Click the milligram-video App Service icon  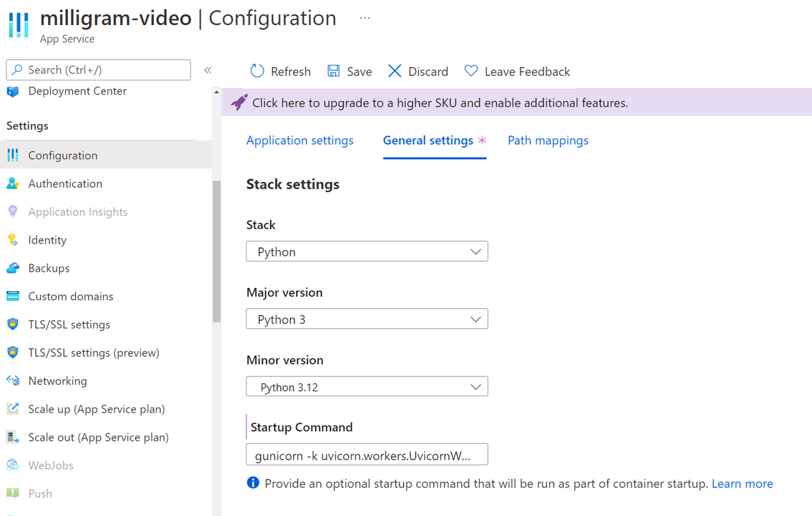coord(18,26)
